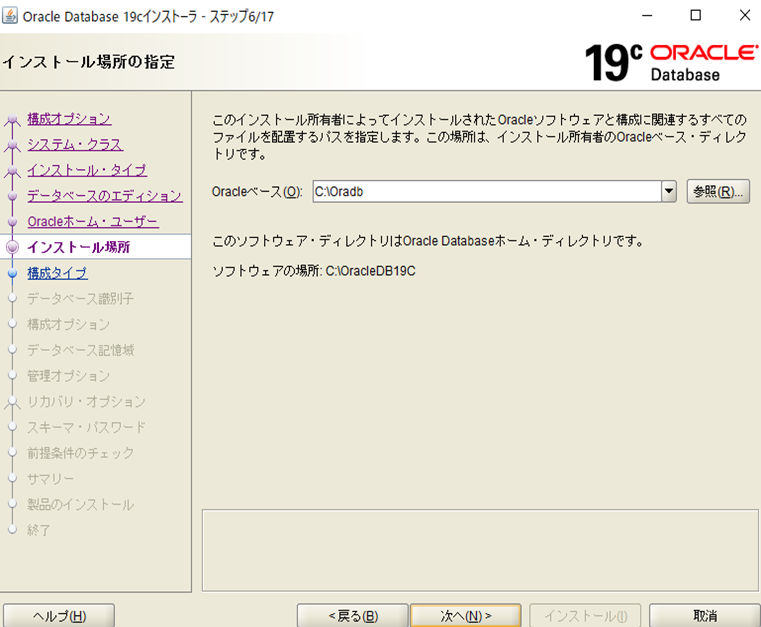Click the current インストール場所 step marker icon
Image resolution: width=761 pixels, height=627 pixels.
tap(12, 246)
